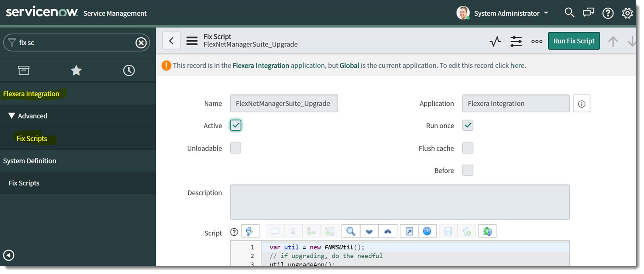Click the Run Fix Script button
The height and width of the screenshot is (274, 644).
(574, 41)
